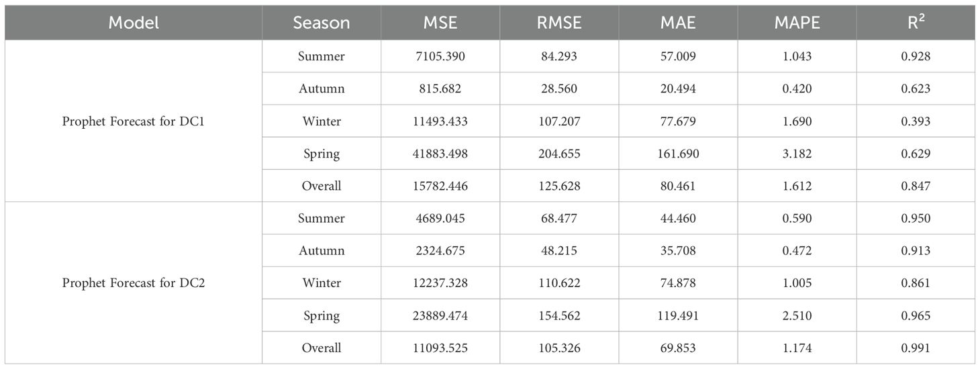Click the R² value 0.991
This screenshot has height=369, width=980.
(916, 348)
